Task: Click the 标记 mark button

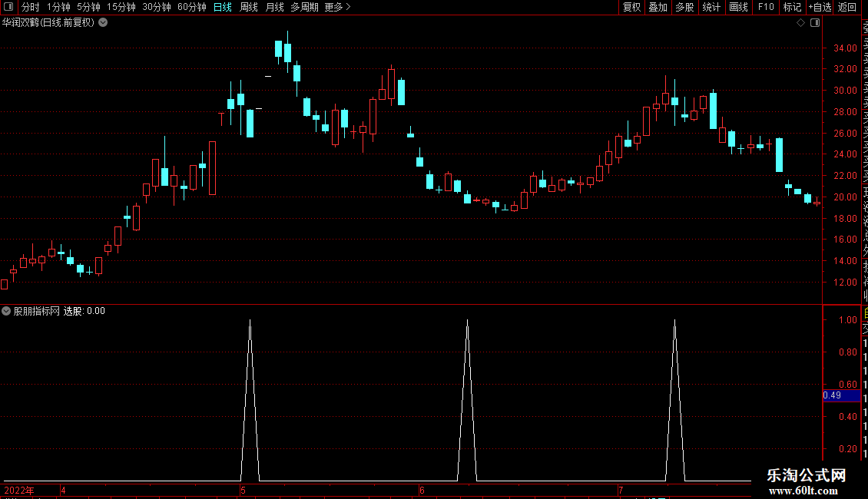Action: click(x=792, y=7)
